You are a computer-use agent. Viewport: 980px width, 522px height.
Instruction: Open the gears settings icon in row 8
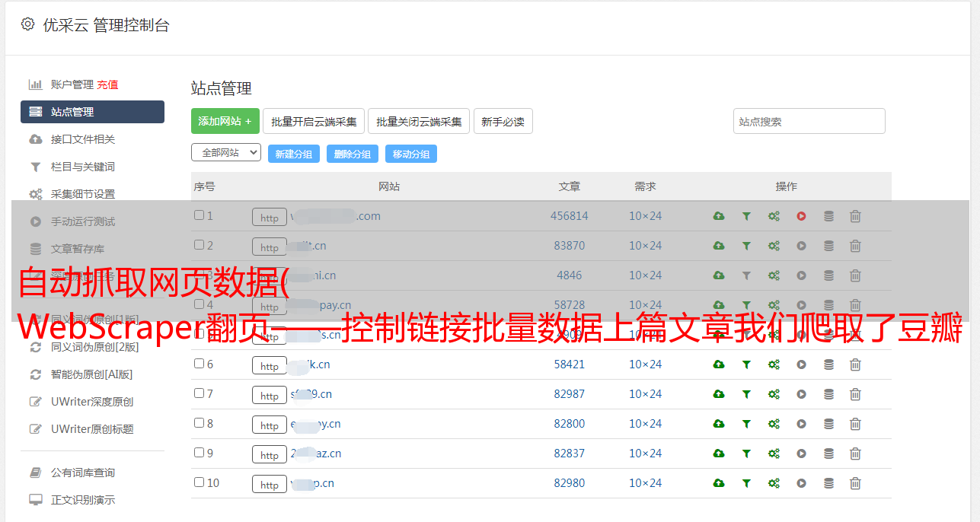tap(774, 424)
